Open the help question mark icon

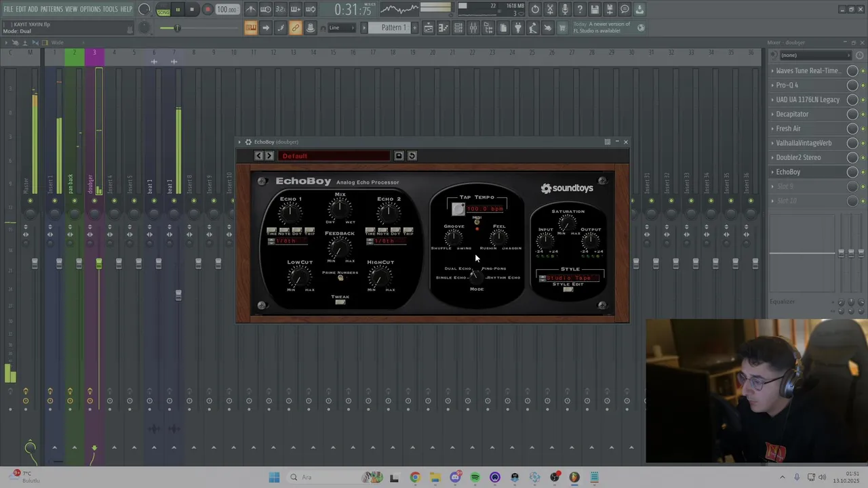pos(580,9)
